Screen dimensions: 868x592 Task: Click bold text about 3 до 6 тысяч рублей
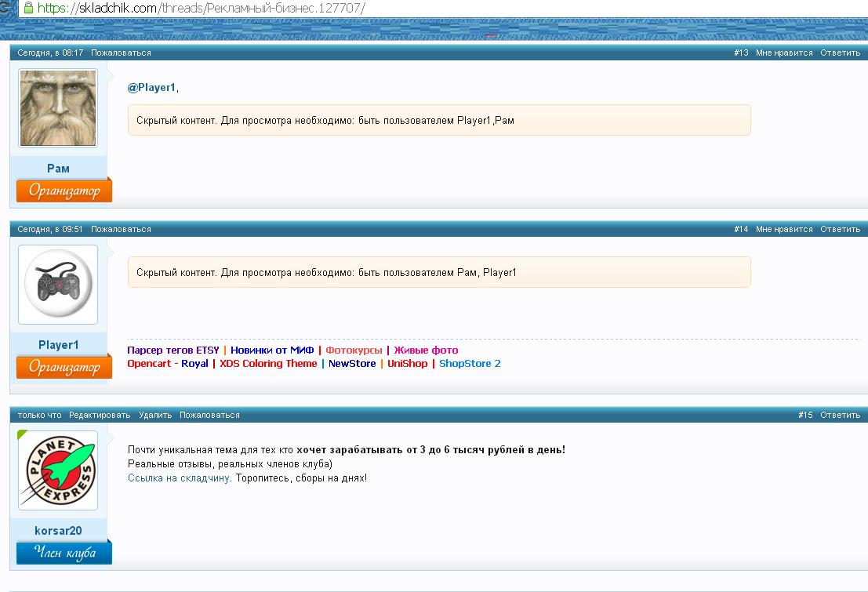coord(430,449)
